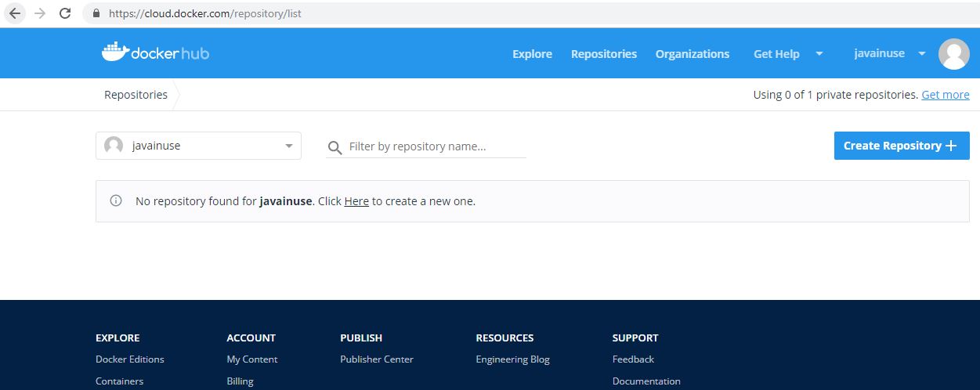Open Docker Editions footer link
This screenshot has width=980, height=390.
pyautogui.click(x=130, y=359)
